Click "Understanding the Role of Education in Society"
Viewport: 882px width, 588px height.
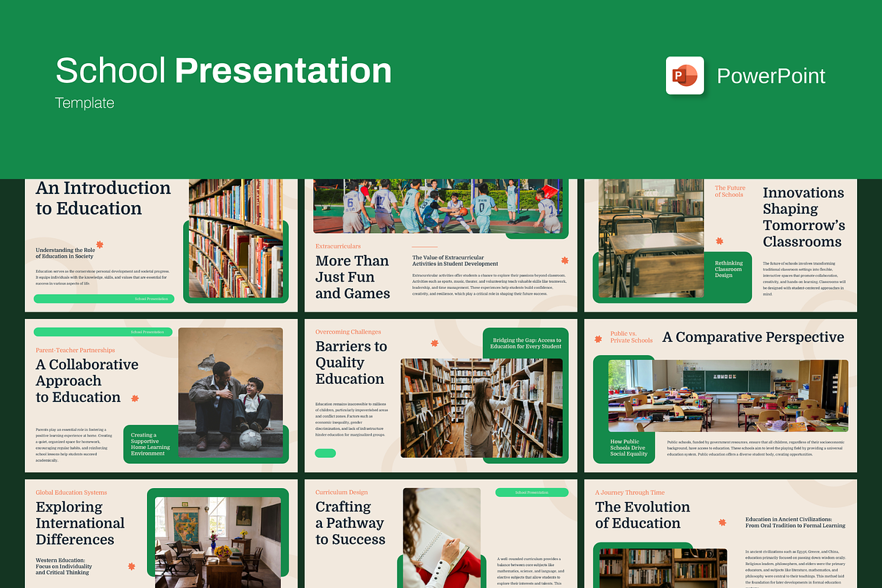point(65,253)
